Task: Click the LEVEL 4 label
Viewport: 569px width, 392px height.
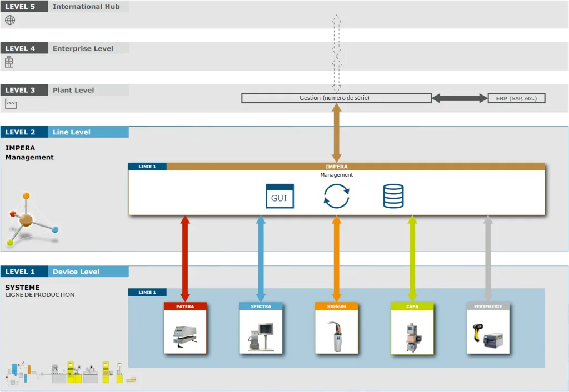Action: tap(24, 48)
